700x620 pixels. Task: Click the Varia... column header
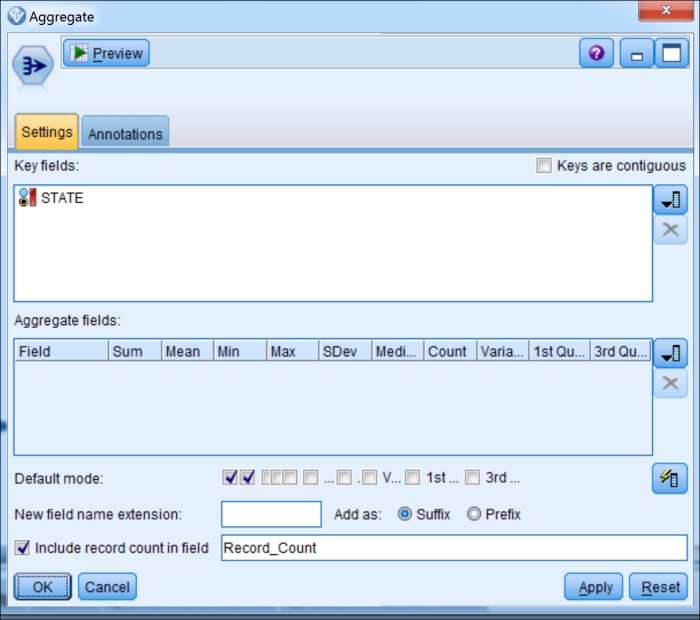[x=503, y=351]
